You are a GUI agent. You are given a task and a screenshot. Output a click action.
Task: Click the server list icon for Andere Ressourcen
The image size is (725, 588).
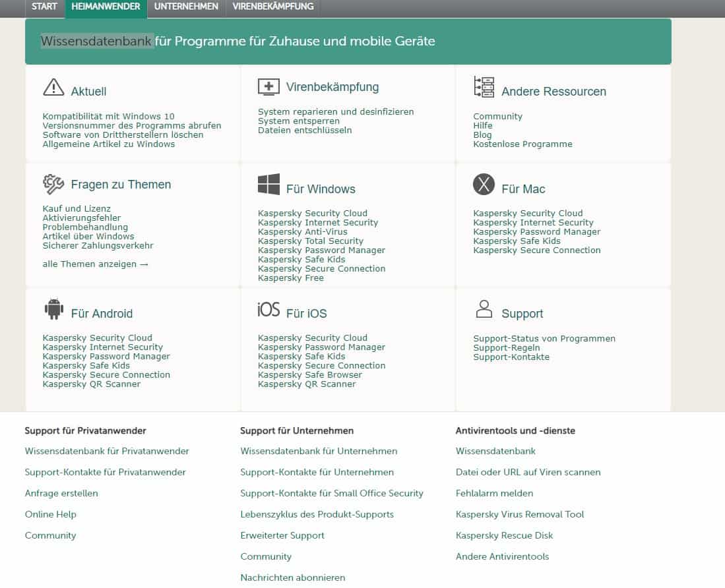(484, 87)
